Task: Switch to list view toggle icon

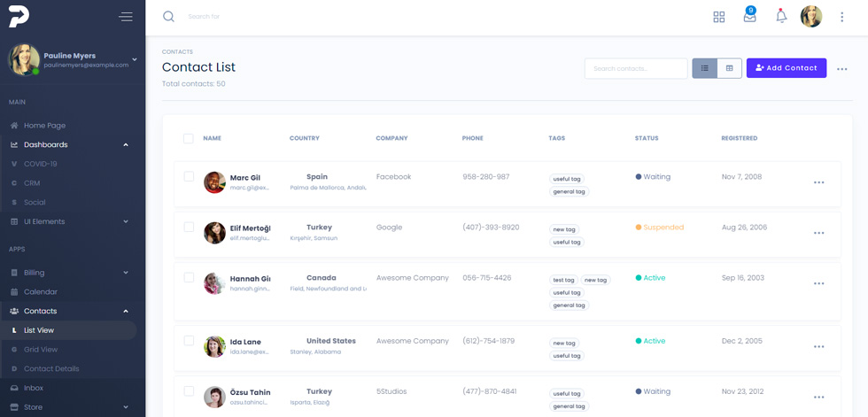Action: [x=705, y=68]
